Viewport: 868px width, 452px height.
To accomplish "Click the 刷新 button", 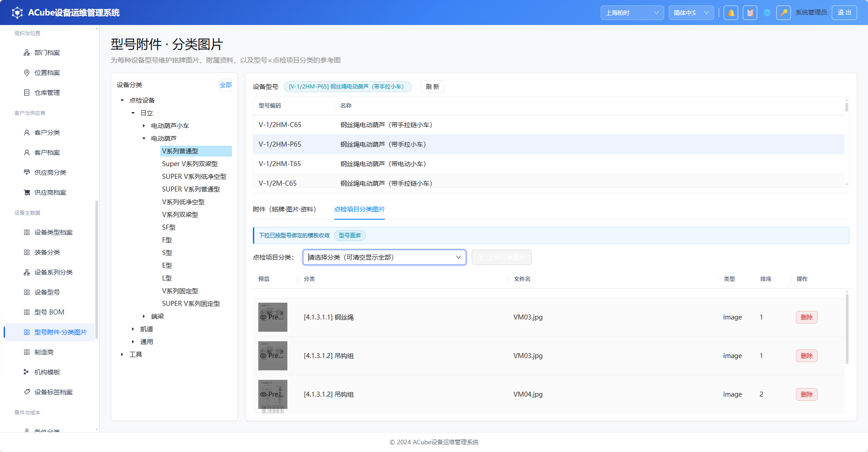I will (433, 87).
